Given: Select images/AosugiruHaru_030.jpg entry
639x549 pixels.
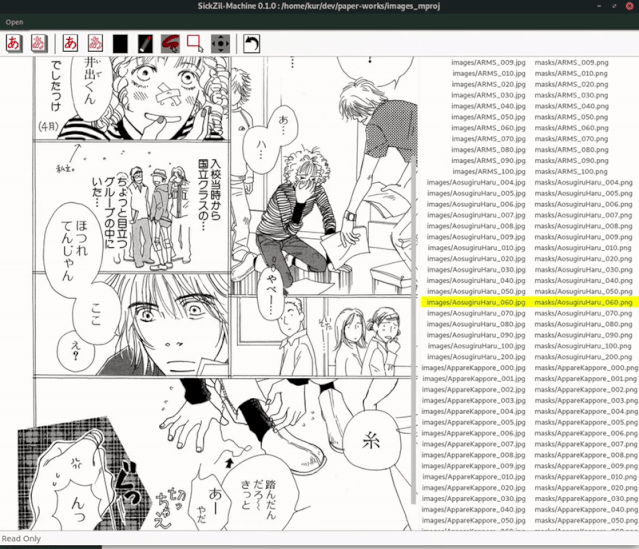Looking at the screenshot, I should 476,270.
